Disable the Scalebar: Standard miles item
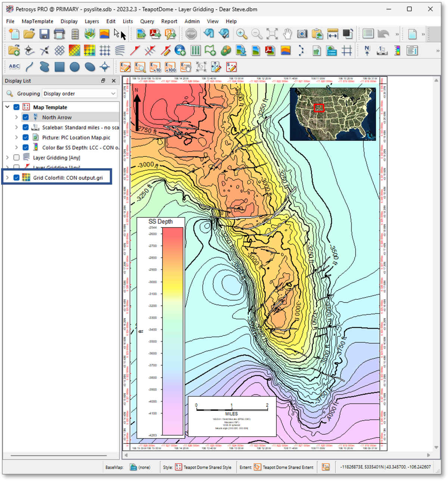The image size is (448, 481). tap(25, 127)
